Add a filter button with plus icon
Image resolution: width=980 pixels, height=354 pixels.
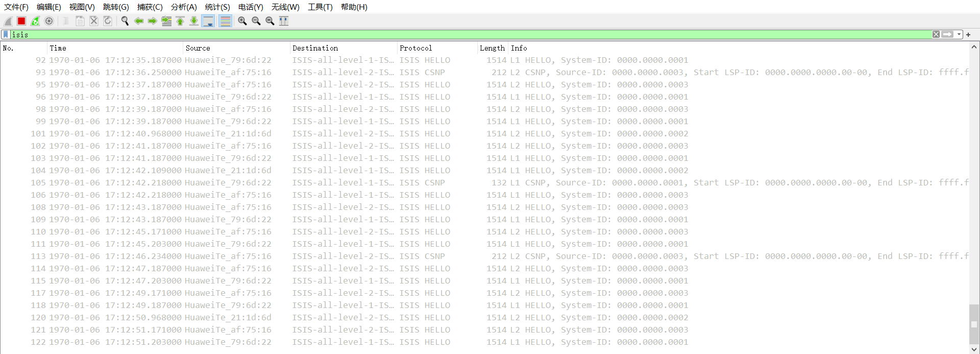[968, 35]
